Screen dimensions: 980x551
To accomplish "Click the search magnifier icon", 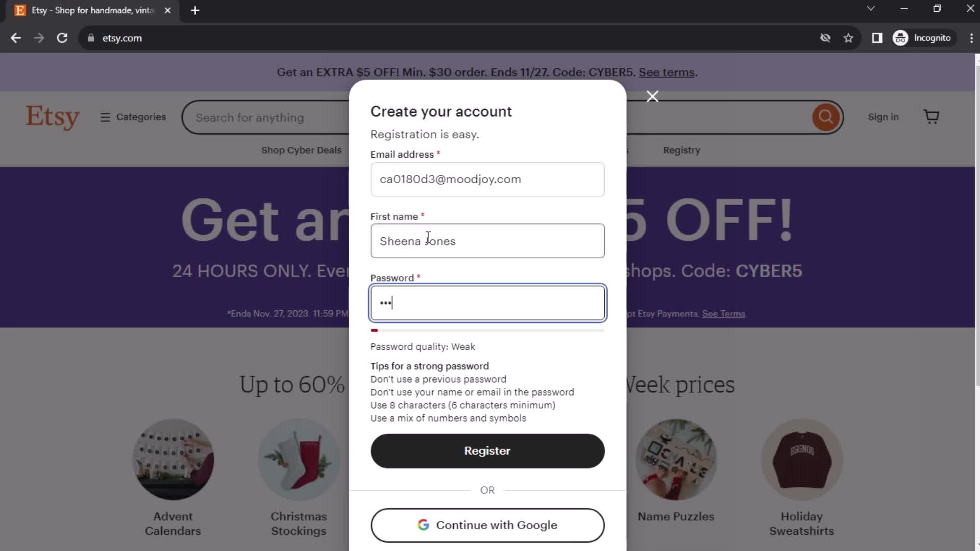I will click(826, 117).
